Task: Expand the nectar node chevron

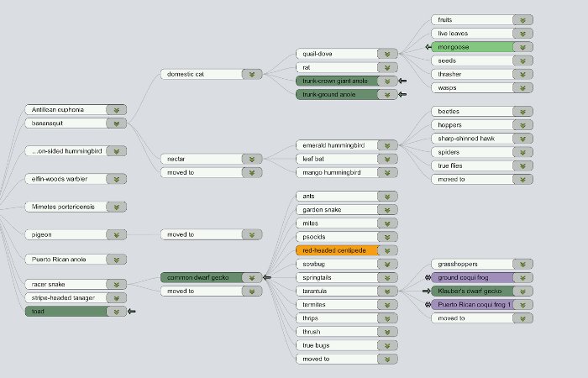Action: (x=252, y=159)
